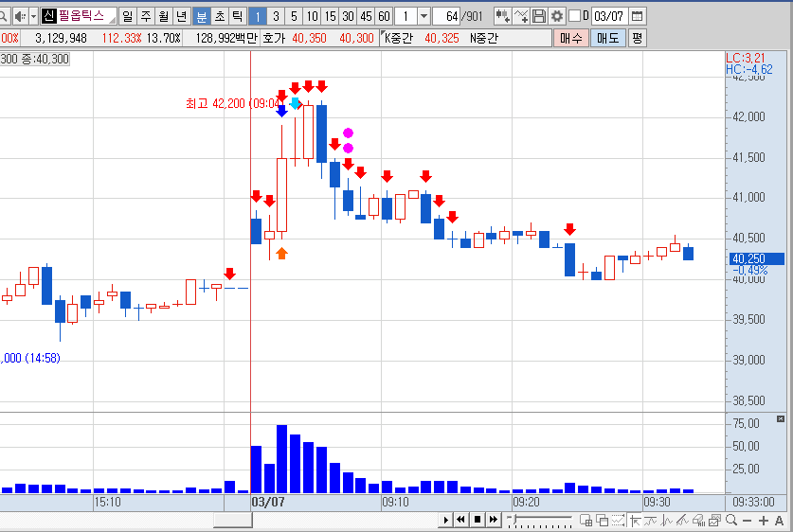The image size is (793, 532).
Task: Expand the interval value dropdown arrow
Action: (424, 16)
